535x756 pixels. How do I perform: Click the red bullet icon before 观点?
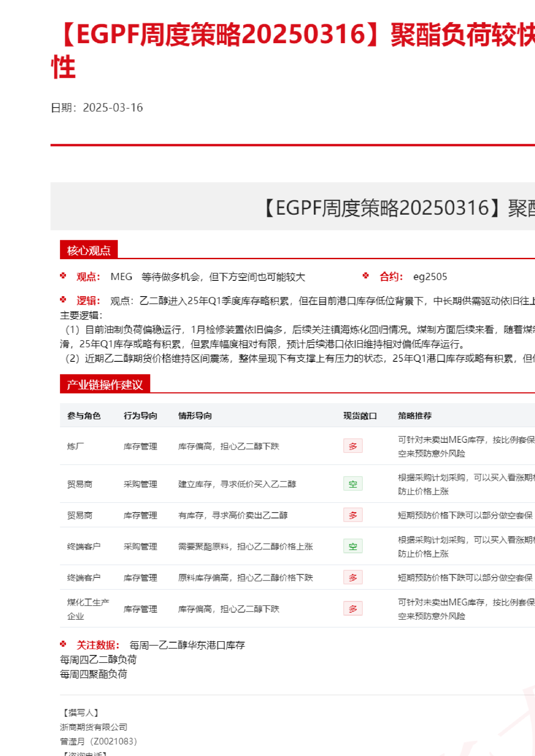(x=63, y=276)
